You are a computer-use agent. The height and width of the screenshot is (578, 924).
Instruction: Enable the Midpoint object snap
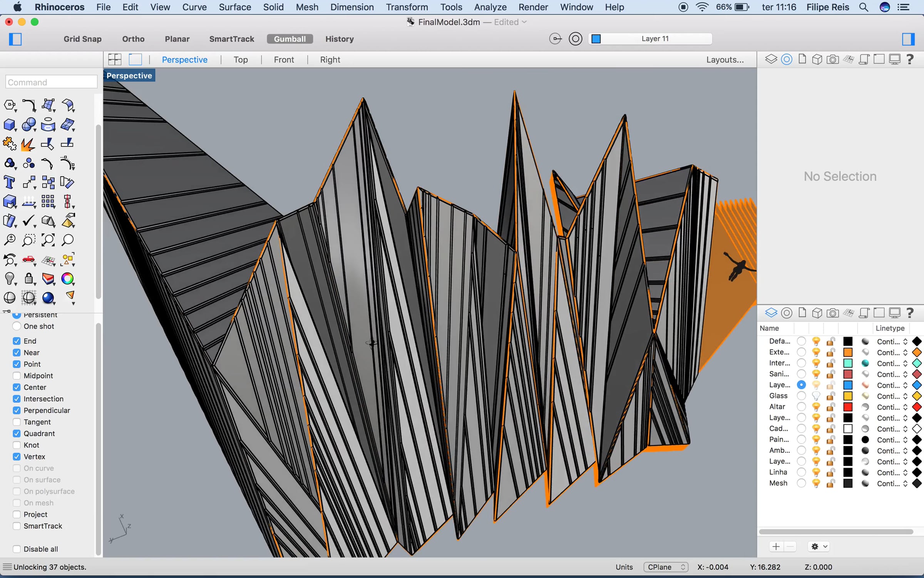point(17,376)
